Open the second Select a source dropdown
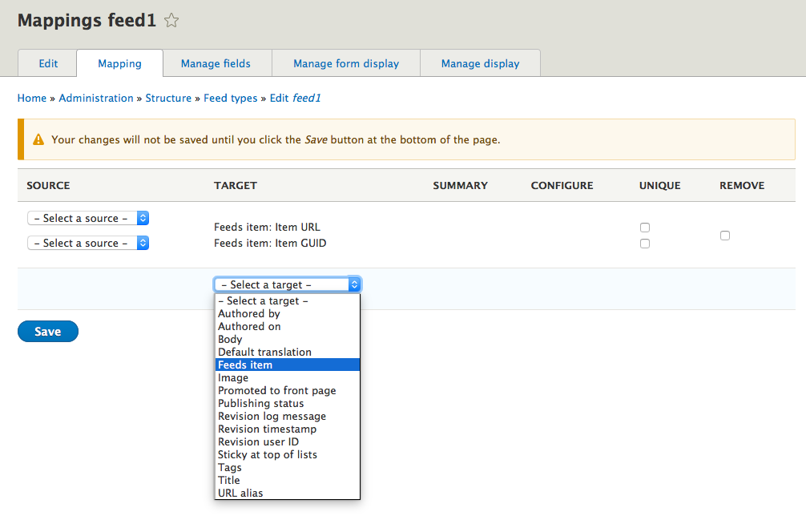The width and height of the screenshot is (806, 532). click(x=87, y=242)
